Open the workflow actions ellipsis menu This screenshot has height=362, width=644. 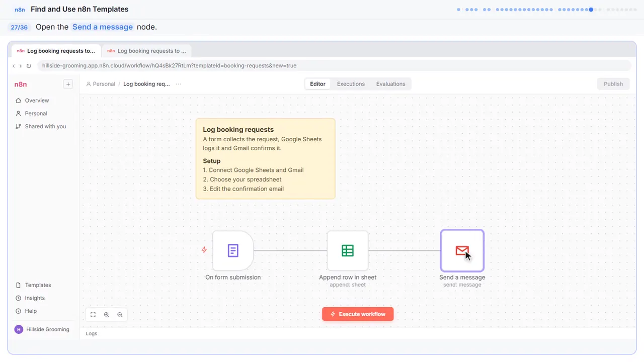click(x=179, y=84)
